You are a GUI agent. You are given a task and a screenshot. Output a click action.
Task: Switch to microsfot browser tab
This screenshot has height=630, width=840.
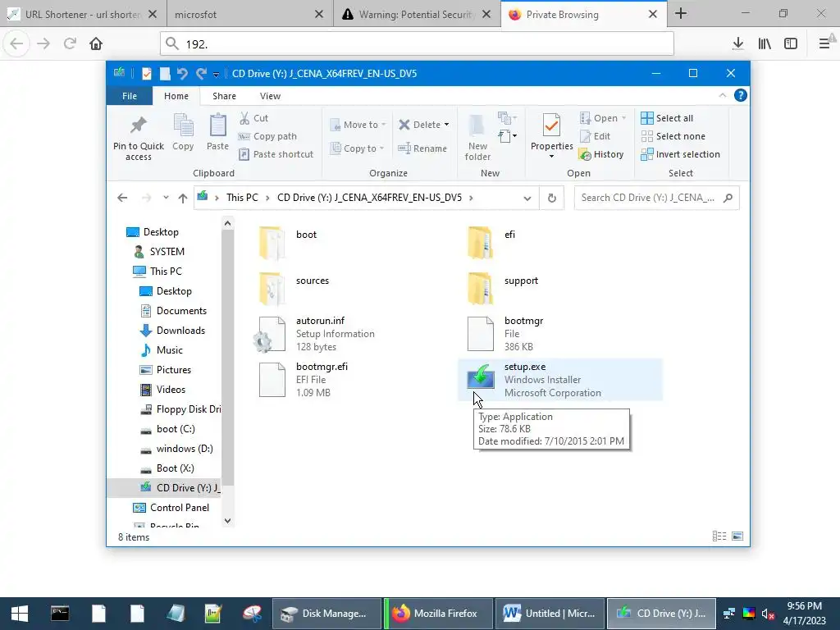(x=249, y=14)
